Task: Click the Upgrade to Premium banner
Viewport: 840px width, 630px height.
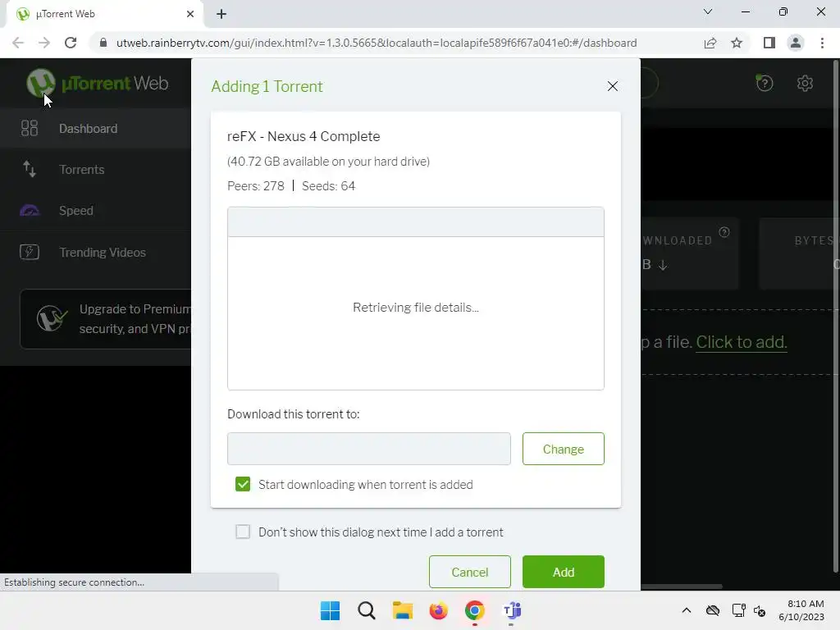Action: click(106, 319)
